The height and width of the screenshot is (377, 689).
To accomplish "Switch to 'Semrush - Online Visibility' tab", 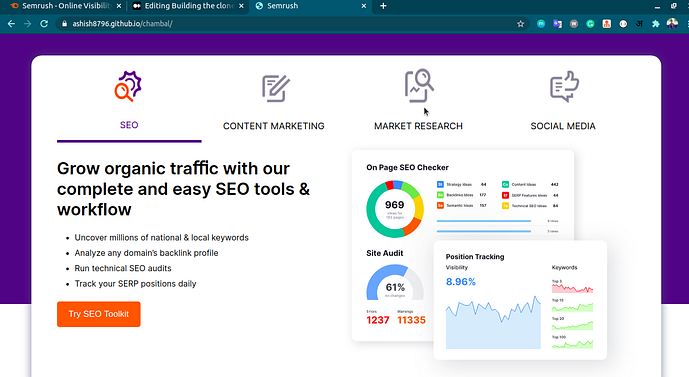I will (66, 6).
